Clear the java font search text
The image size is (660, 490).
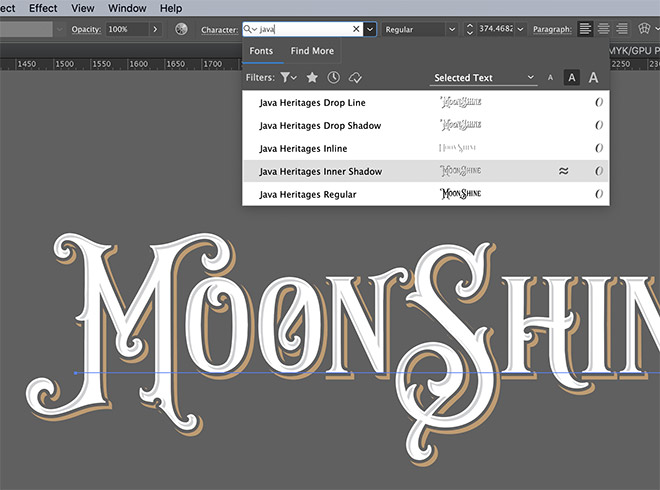pos(356,29)
